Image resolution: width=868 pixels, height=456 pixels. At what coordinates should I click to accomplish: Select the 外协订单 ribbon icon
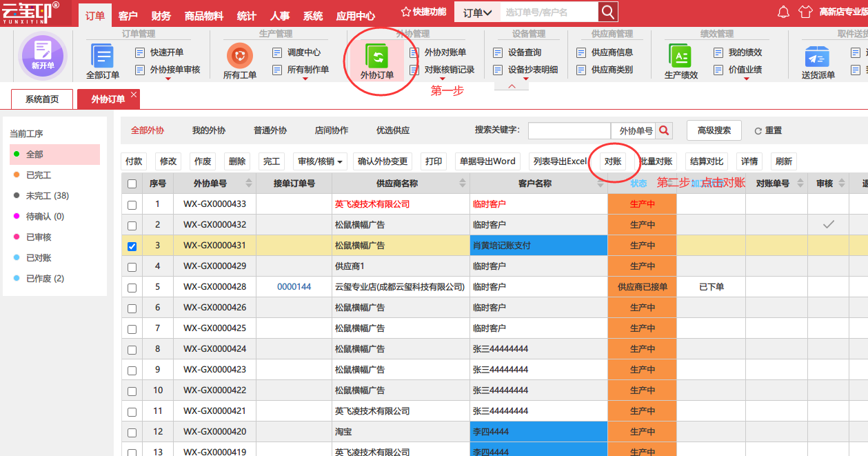[x=377, y=60]
